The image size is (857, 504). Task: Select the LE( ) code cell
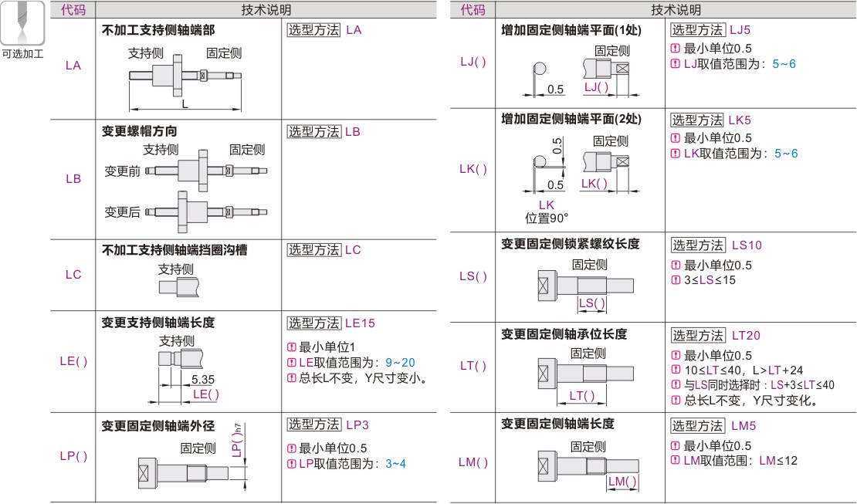73,361
